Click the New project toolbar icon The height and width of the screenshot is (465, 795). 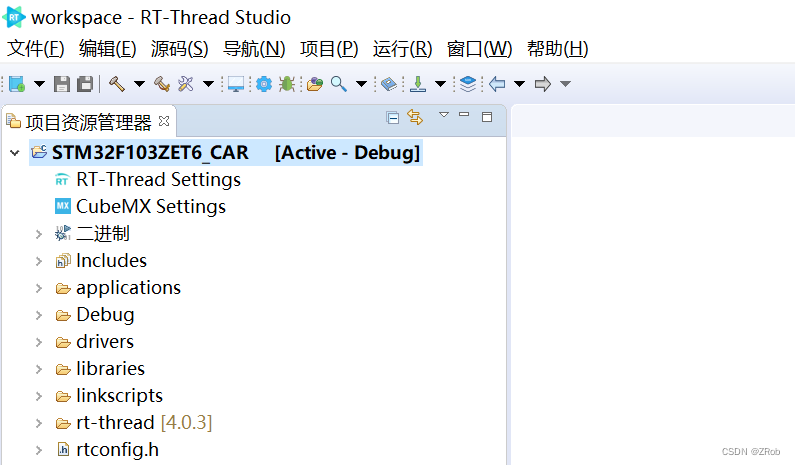coord(17,84)
